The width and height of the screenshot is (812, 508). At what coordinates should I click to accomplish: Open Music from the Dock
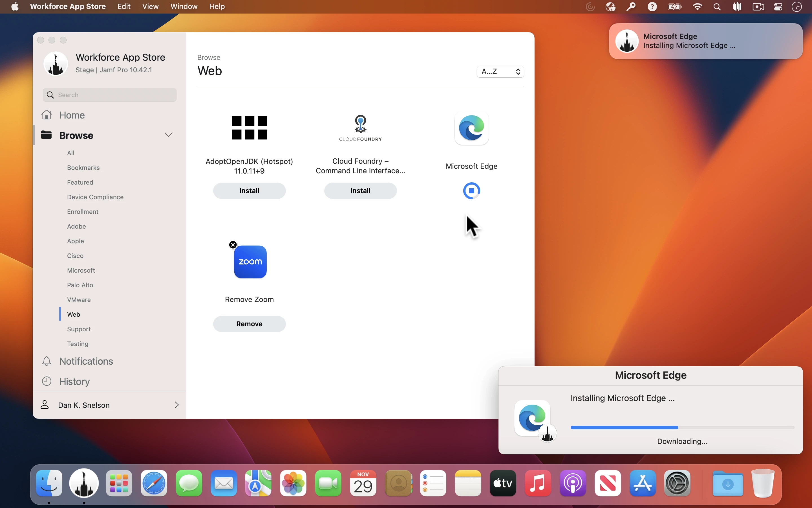[x=538, y=483]
